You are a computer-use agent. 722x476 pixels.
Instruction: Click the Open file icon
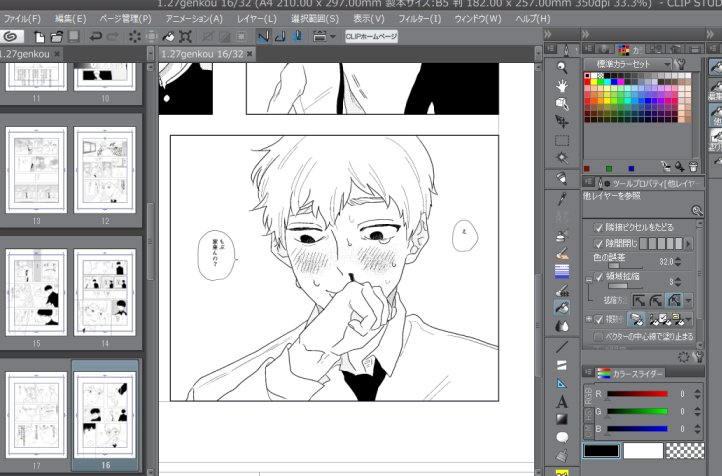(57, 36)
